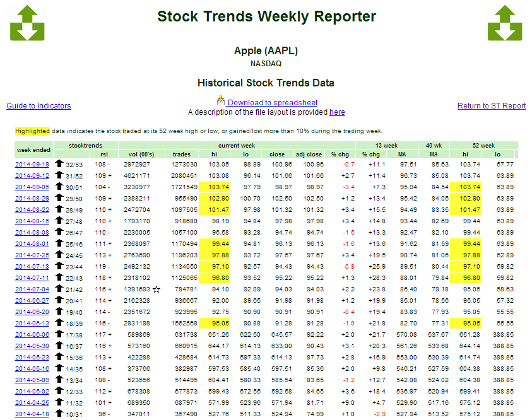Click the trend arrow icon in 2014-07-11 row
The height and width of the screenshot is (420, 532).
(x=60, y=277)
